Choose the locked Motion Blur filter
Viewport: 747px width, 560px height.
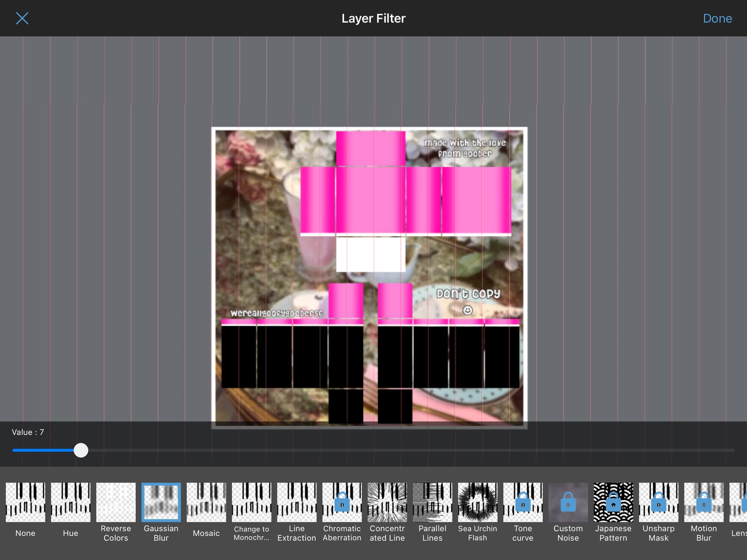coord(703,502)
